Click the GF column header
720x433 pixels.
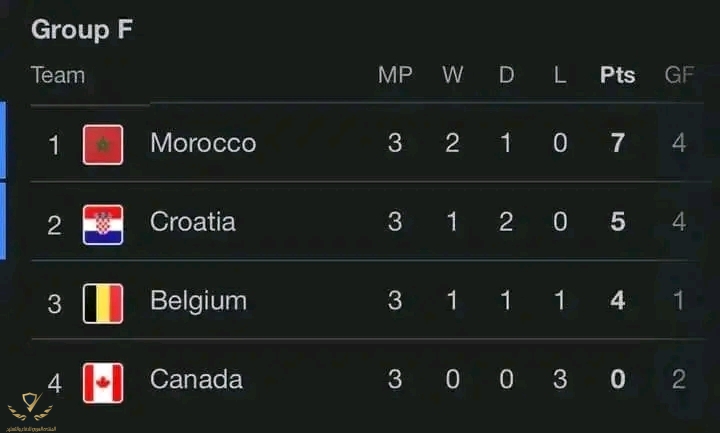[x=679, y=75]
